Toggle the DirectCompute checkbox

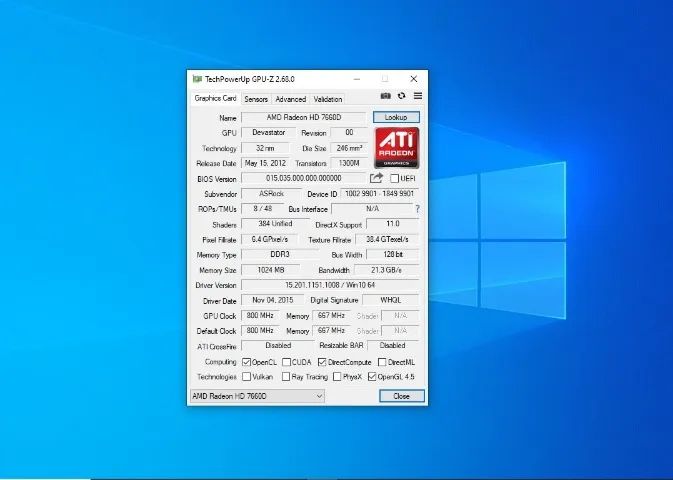tap(322, 362)
